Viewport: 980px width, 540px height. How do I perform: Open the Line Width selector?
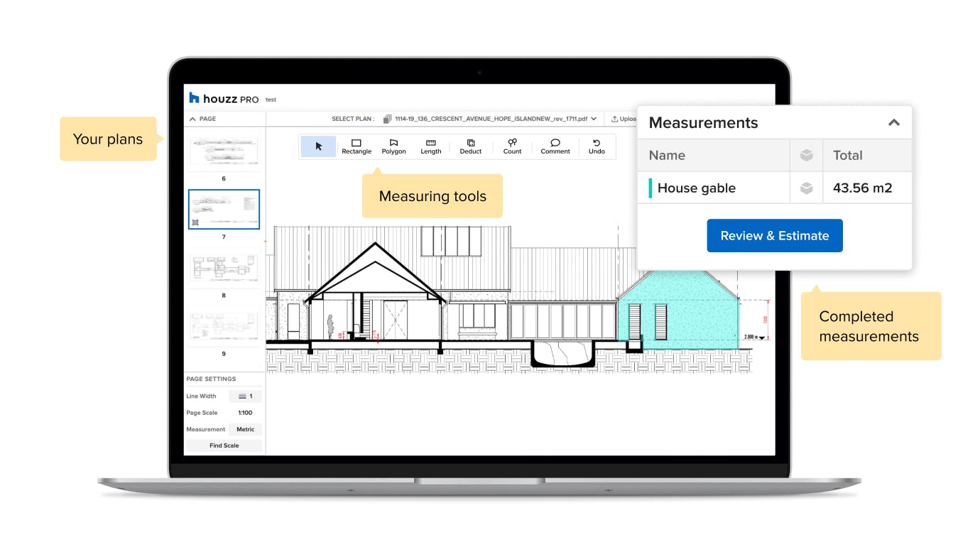[x=245, y=396]
